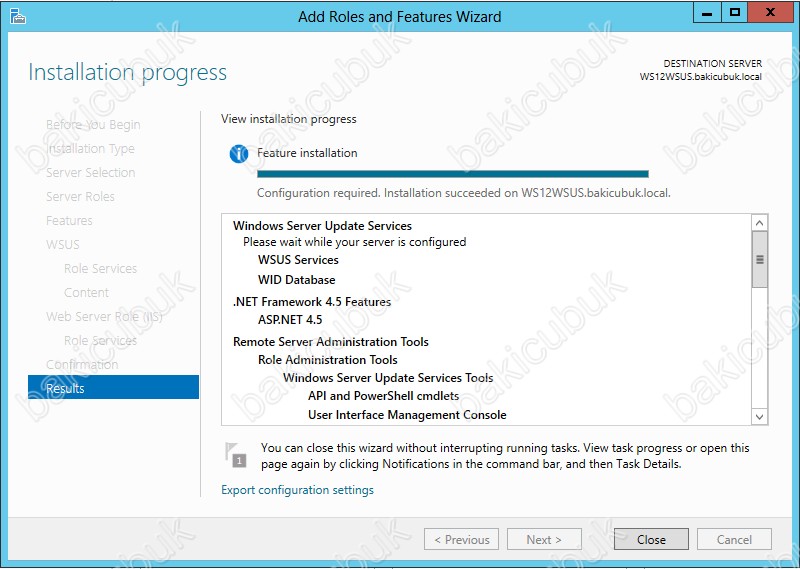The image size is (800, 569).
Task: Click the WID Database entry
Action: [x=296, y=280]
